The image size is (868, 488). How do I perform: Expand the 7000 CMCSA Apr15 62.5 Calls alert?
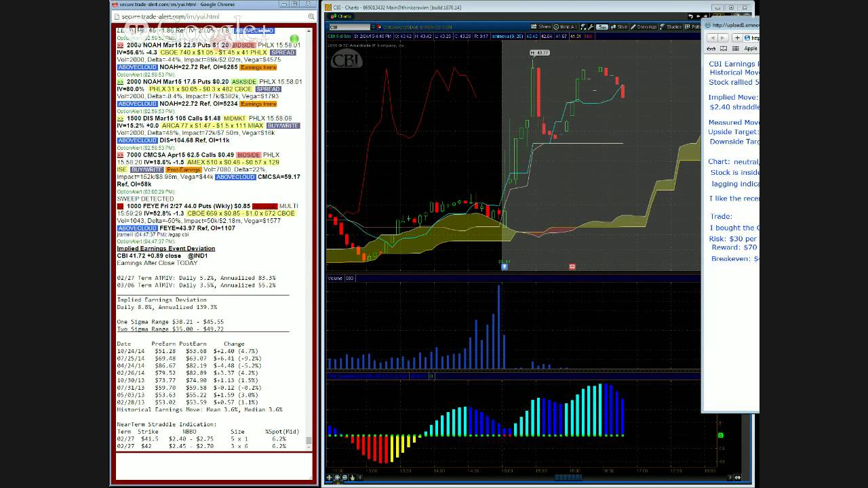[x=120, y=155]
